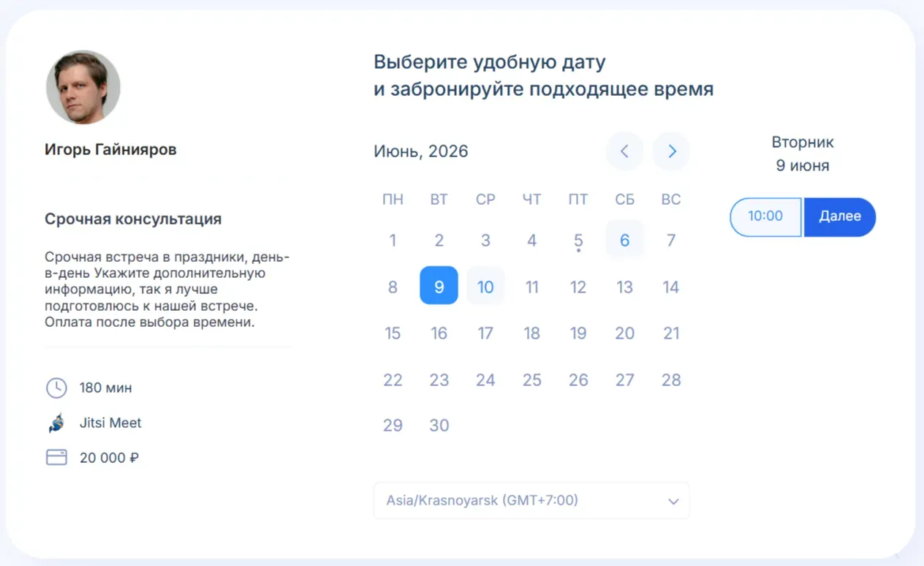This screenshot has width=924, height=566.
Task: Click date 8 in the calendar
Action: (x=393, y=287)
